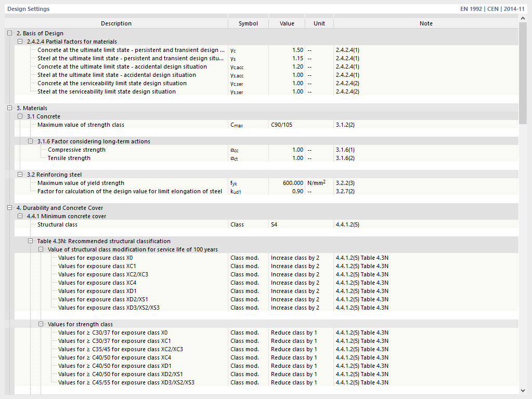Click the Note column header

426,23
